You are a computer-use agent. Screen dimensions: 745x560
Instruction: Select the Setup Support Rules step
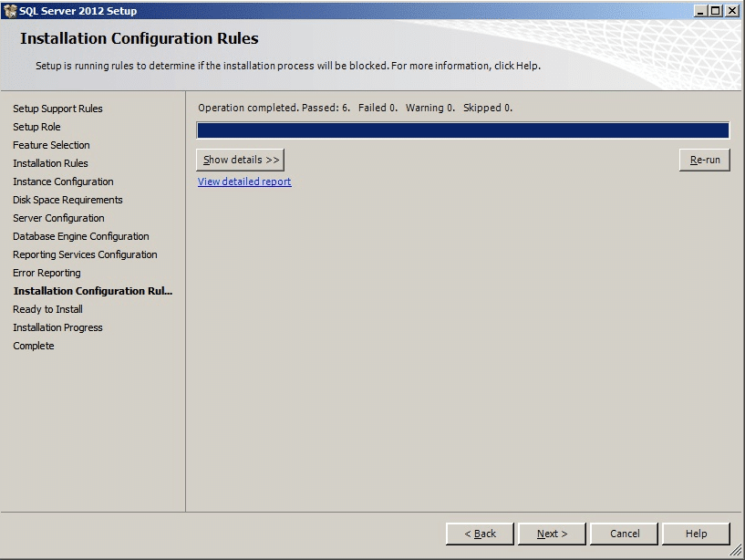click(57, 109)
